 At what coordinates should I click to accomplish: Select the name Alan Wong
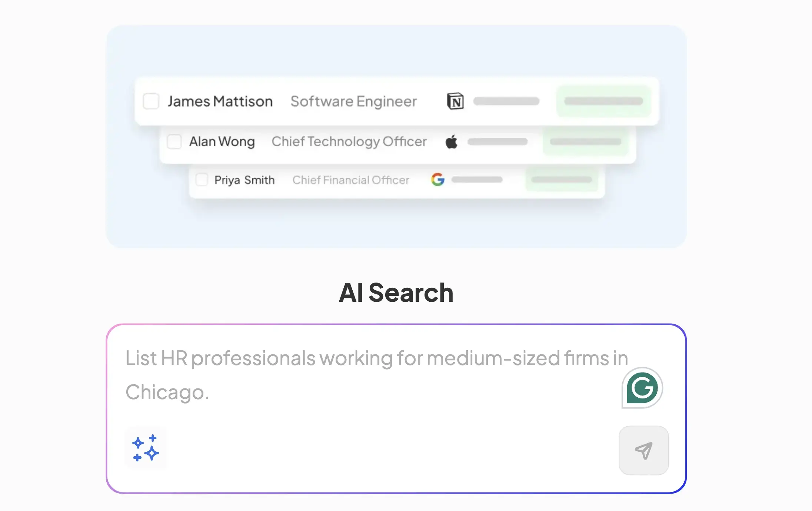pyautogui.click(x=222, y=141)
